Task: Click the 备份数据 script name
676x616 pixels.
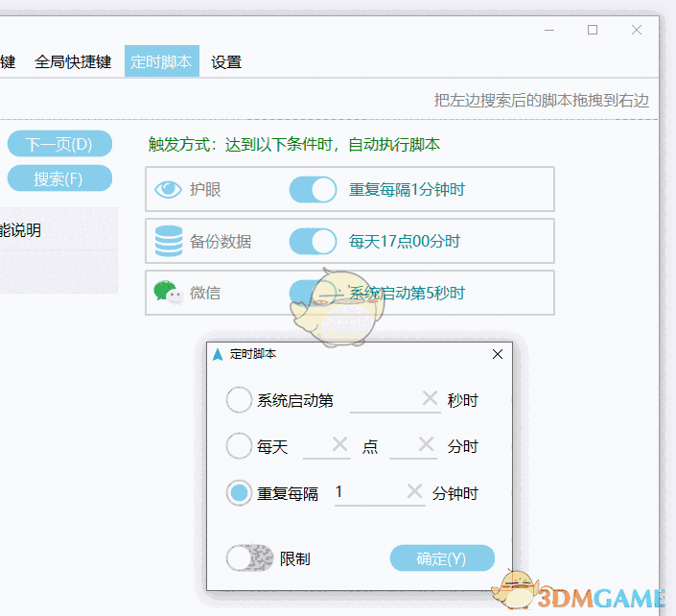Action: [x=221, y=241]
